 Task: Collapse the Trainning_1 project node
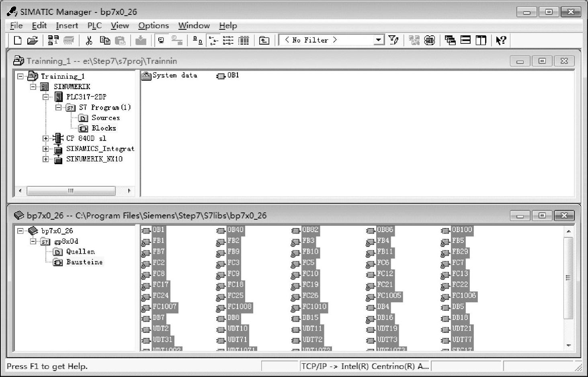click(x=20, y=76)
